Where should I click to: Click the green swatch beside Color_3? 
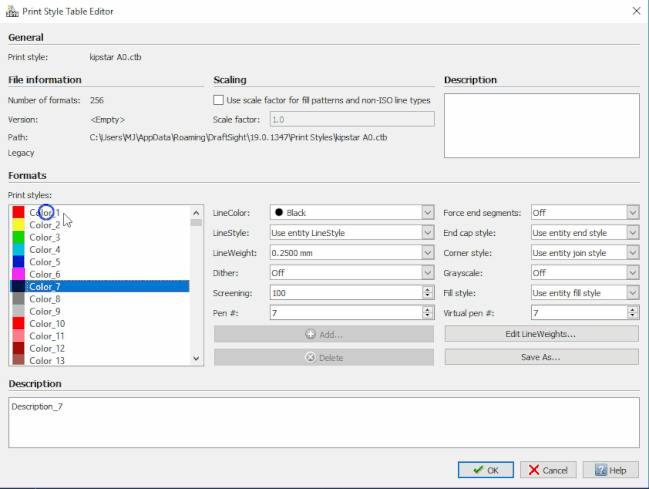18,237
